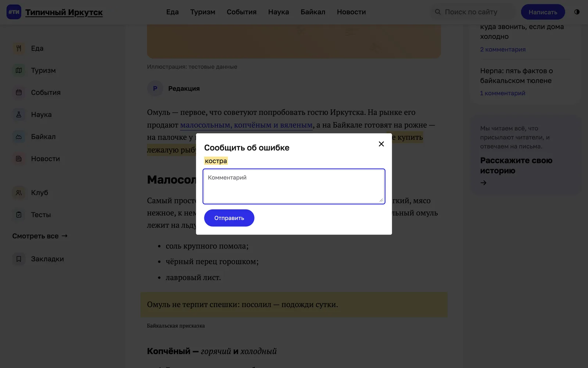Click the Написать button
588x368 pixels.
(x=543, y=12)
